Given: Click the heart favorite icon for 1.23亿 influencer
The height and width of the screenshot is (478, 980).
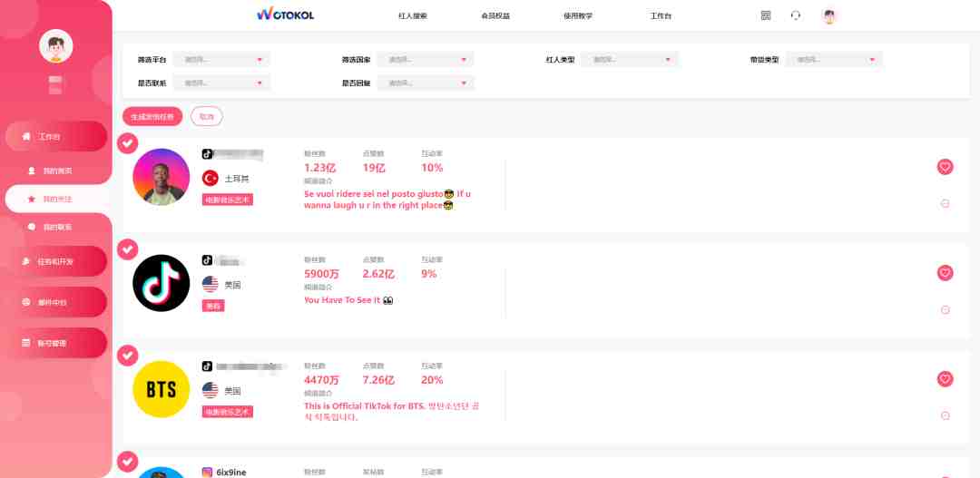Looking at the screenshot, I should 945,167.
